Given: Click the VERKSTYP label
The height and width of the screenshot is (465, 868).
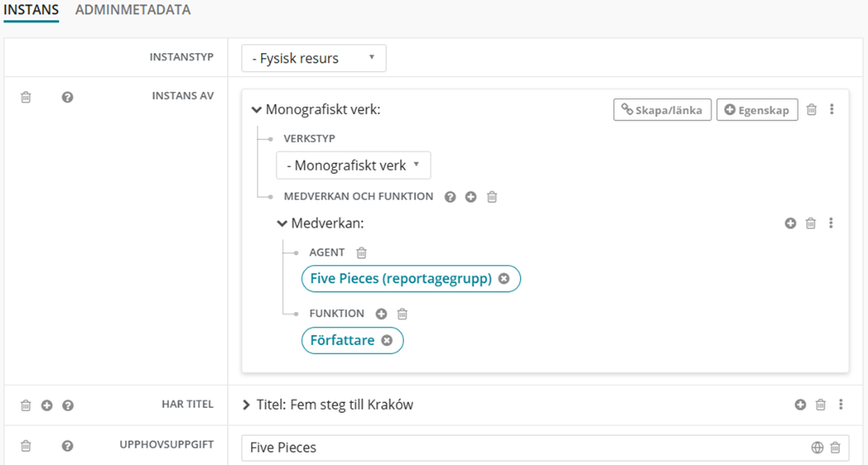Looking at the screenshot, I should pos(310,139).
